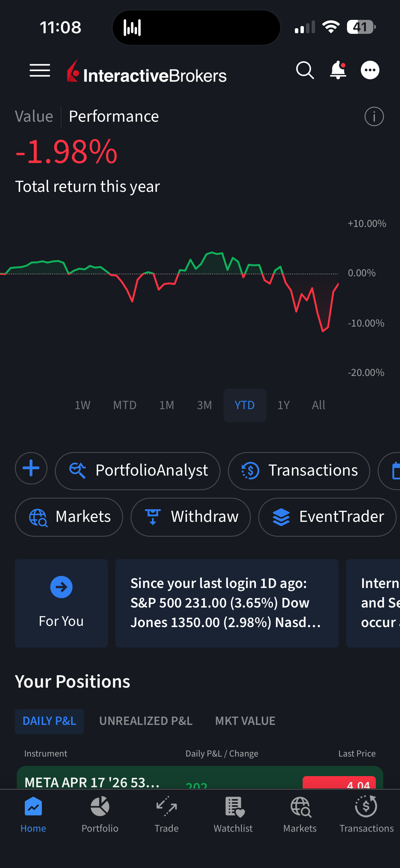Go to Portfolio in bottom bar
Screen dimensions: 400x868
[x=100, y=813]
